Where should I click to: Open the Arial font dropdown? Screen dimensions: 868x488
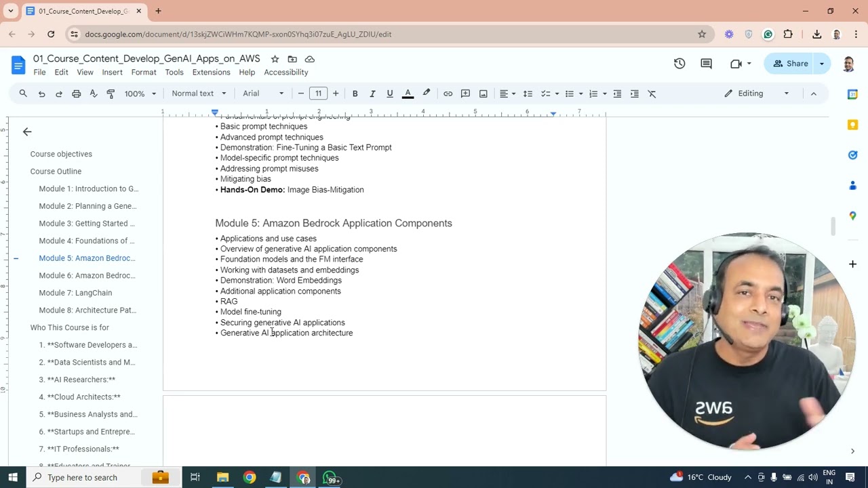263,94
